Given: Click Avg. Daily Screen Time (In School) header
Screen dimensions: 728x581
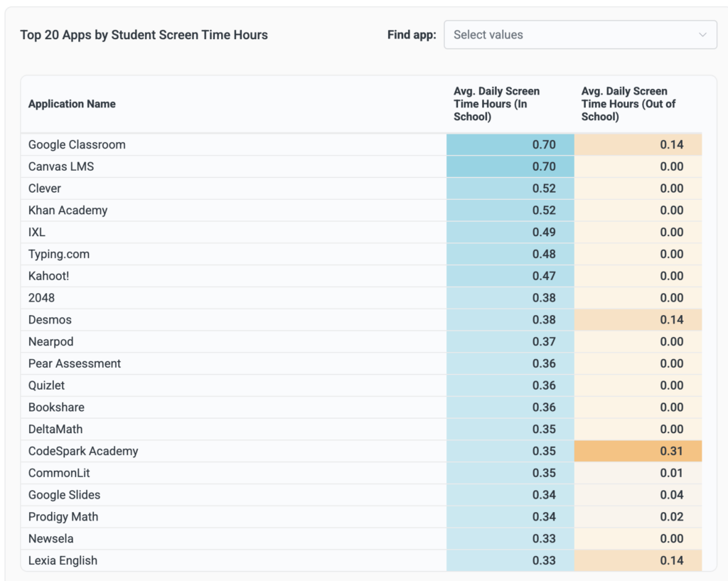Looking at the screenshot, I should (496, 104).
